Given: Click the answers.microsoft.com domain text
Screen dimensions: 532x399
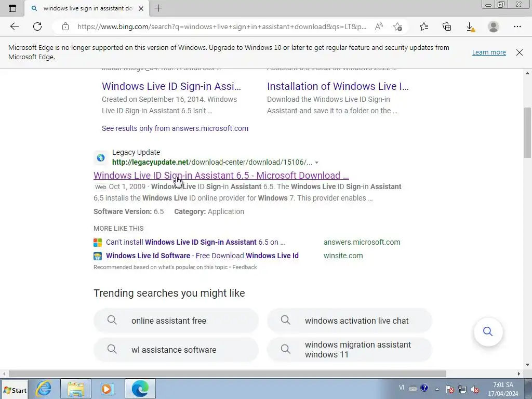Looking at the screenshot, I should (362, 242).
